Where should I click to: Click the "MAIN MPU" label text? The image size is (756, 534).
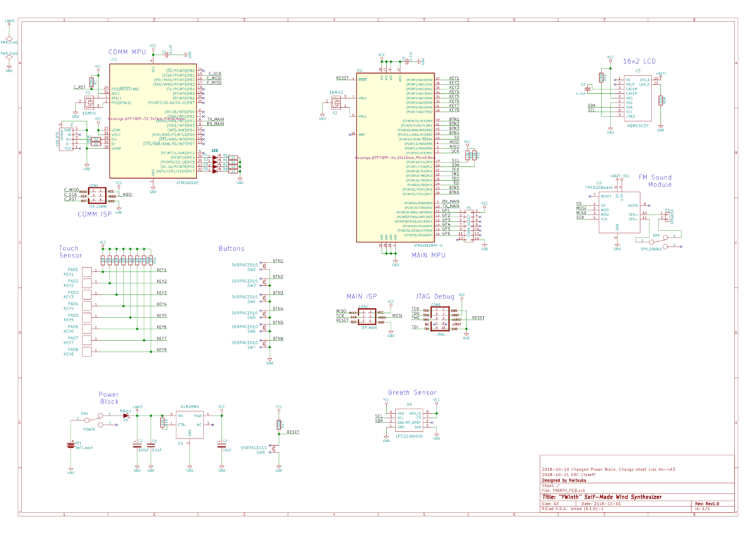tap(428, 255)
